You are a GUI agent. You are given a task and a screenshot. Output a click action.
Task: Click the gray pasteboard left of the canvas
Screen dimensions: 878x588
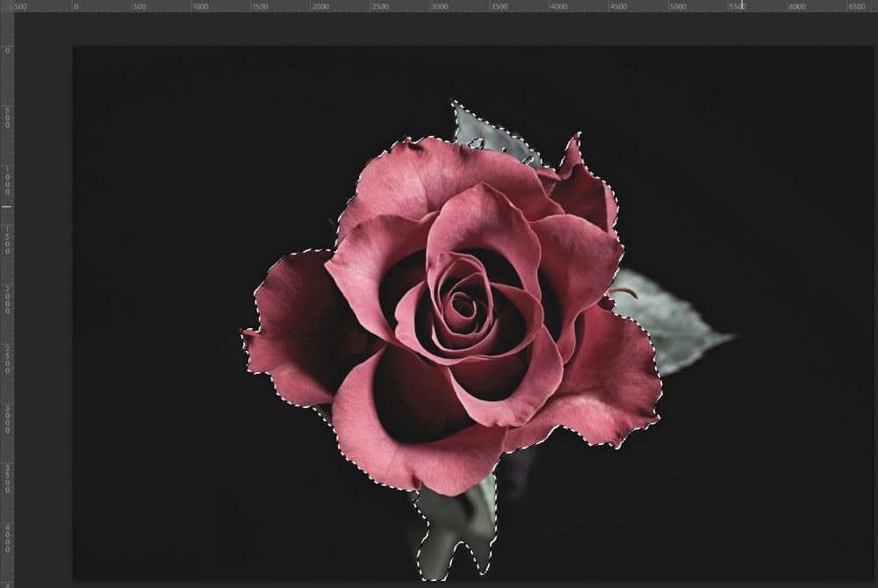click(42, 307)
